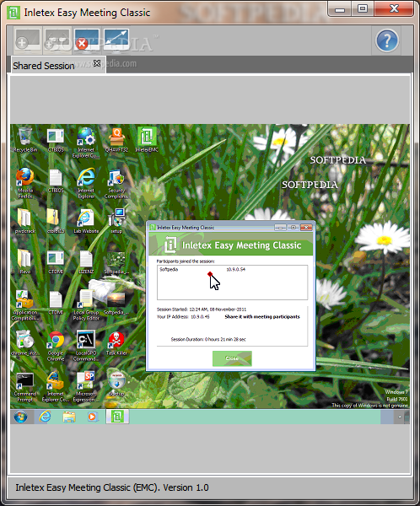Viewport: 420px width, 506px height.
Task: Select the Lab Website shortcut
Action: tap(86, 221)
